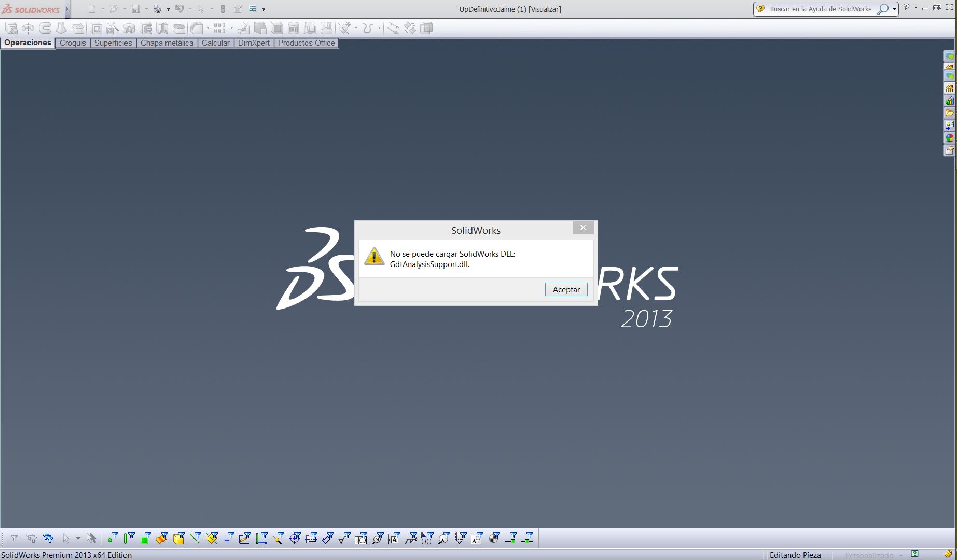957x560 pixels.
Task: Click the Fillet icon
Action: click(197, 28)
